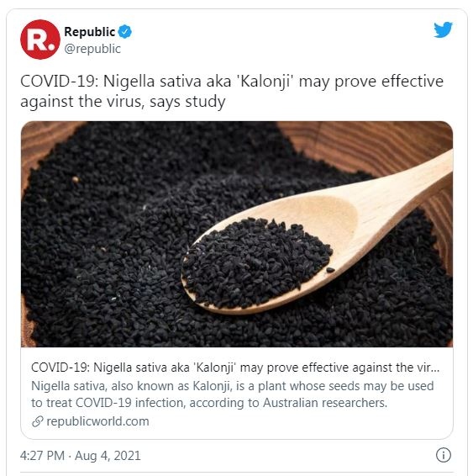The width and height of the screenshot is (473, 476).
Task: Click the card description mentioning Australian researchers
Action: click(x=233, y=394)
